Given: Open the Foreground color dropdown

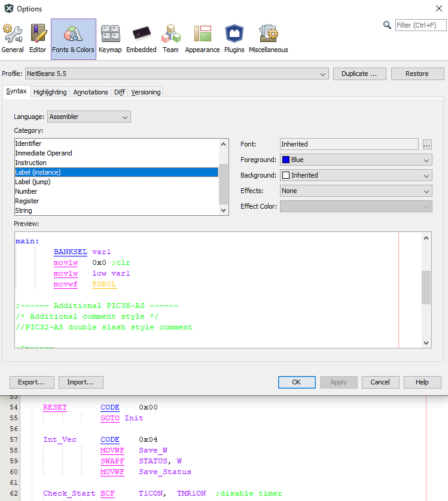Looking at the screenshot, I should 356,160.
